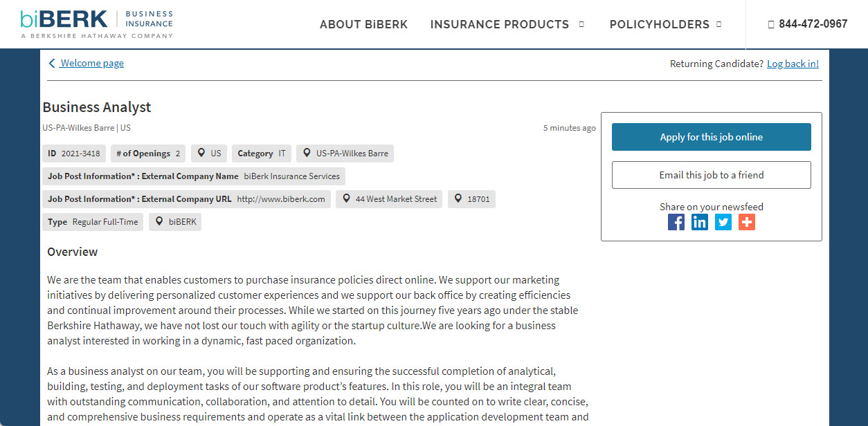Click the back chevron beside Welcome page
This screenshot has width=868, height=426.
point(52,64)
